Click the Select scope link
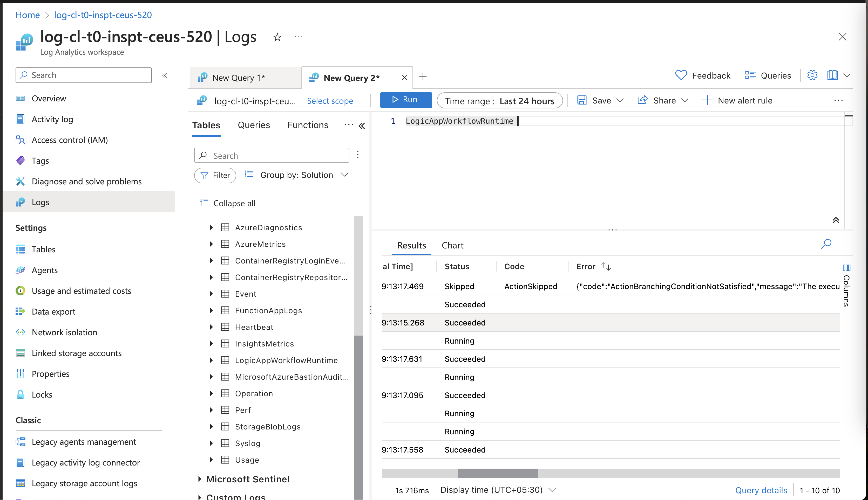Image resolution: width=868 pixels, height=500 pixels. 330,101
